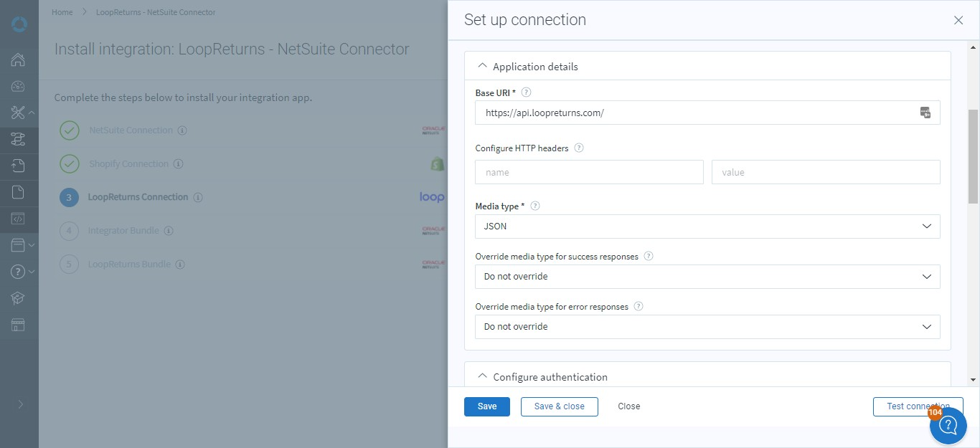The height and width of the screenshot is (448, 980).
Task: Open the success responses override dropdown
Action: [707, 277]
